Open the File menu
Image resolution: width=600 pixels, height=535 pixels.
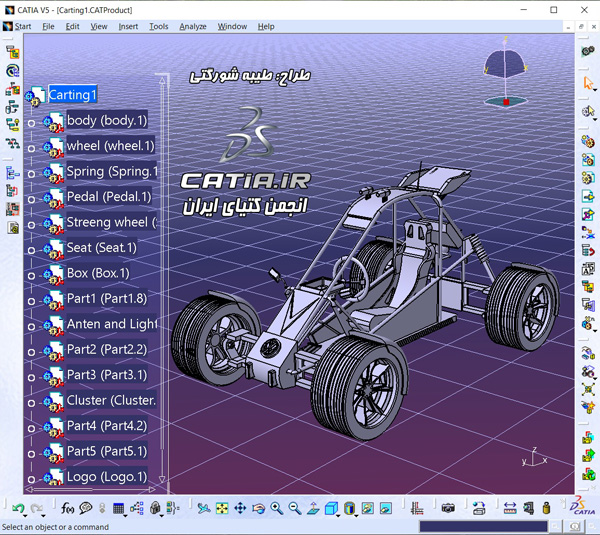(x=48, y=26)
